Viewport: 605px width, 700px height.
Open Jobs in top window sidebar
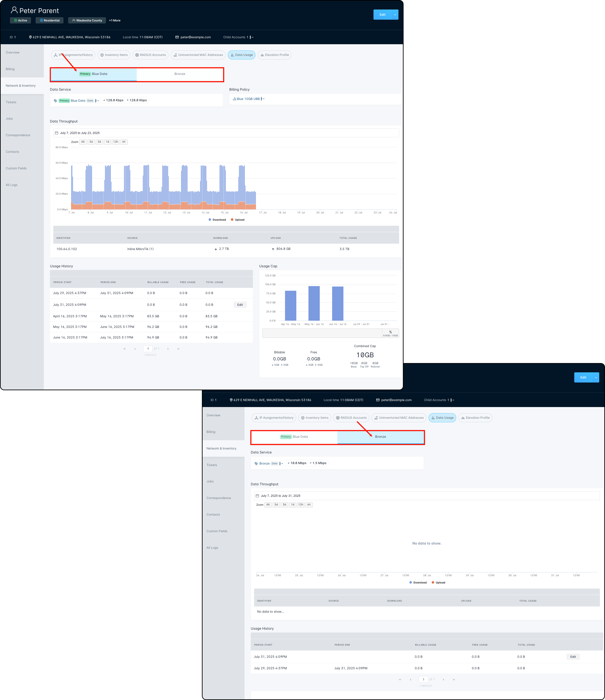pyautogui.click(x=9, y=119)
